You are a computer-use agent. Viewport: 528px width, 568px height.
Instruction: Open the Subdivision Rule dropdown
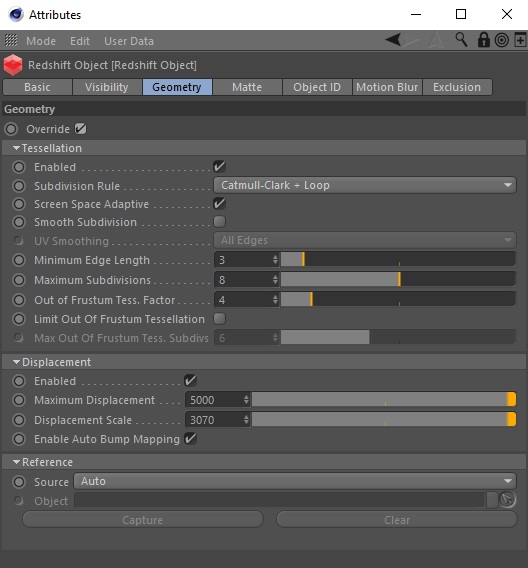(365, 185)
